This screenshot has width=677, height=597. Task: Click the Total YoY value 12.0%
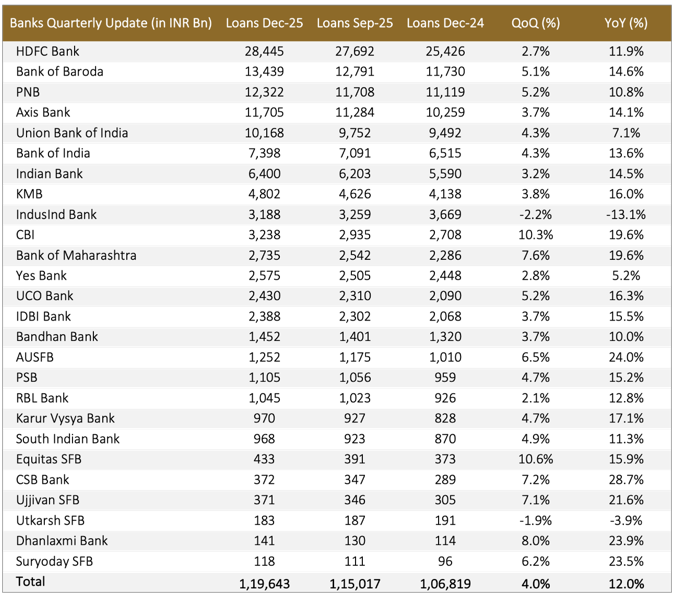627,583
